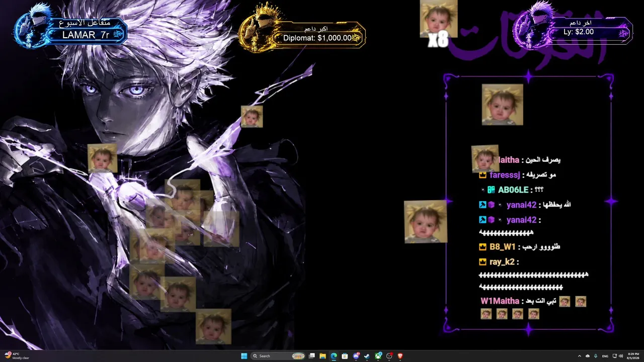644x362 pixels.
Task: Open Task View from the taskbar
Action: pyautogui.click(x=312, y=356)
